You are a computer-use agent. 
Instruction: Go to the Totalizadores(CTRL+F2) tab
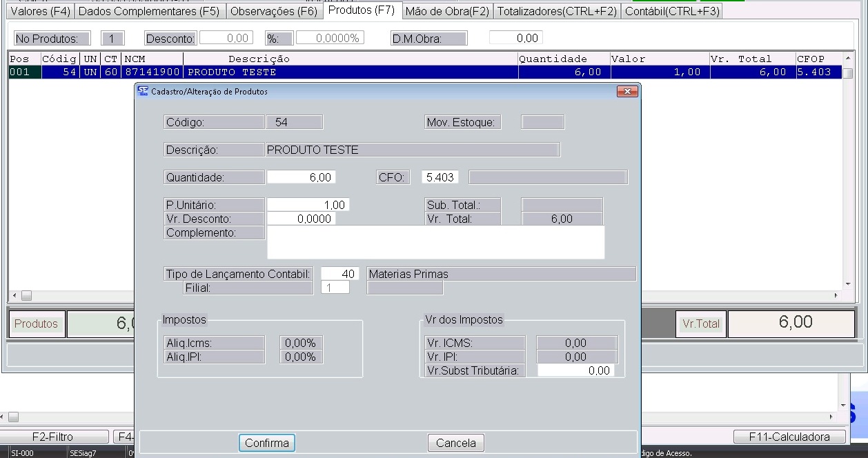click(x=557, y=11)
